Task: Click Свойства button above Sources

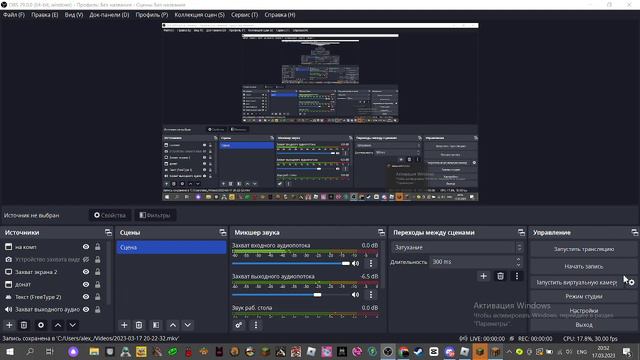Action: (110, 215)
